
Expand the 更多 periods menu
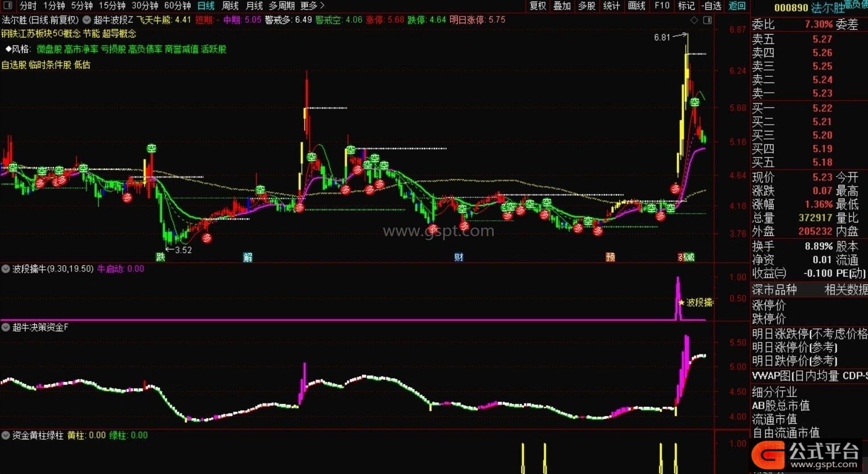(312, 6)
